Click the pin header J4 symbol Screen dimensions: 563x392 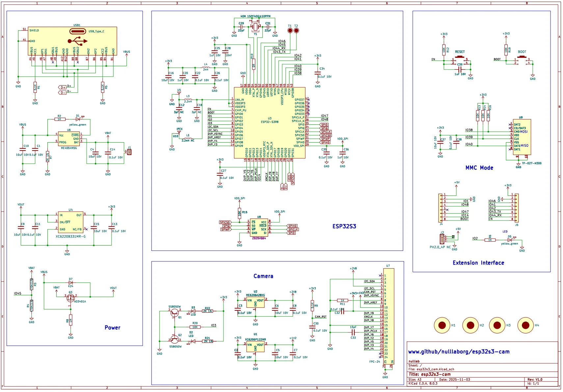[x=441, y=208]
